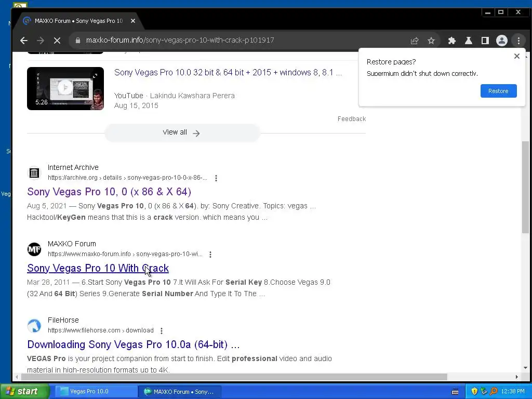
Task: Click the scroll right arrow
Action: (x=517, y=377)
